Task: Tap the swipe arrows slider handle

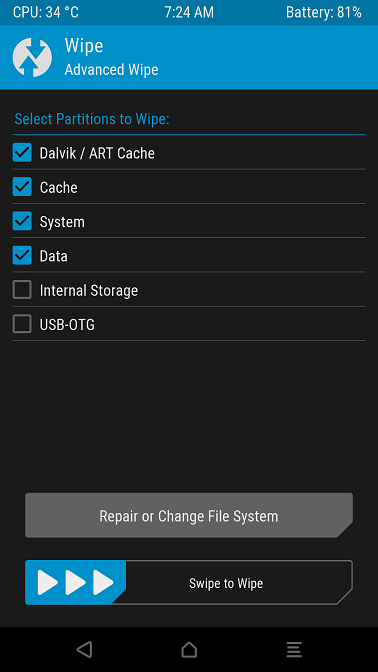Action: pos(75,582)
